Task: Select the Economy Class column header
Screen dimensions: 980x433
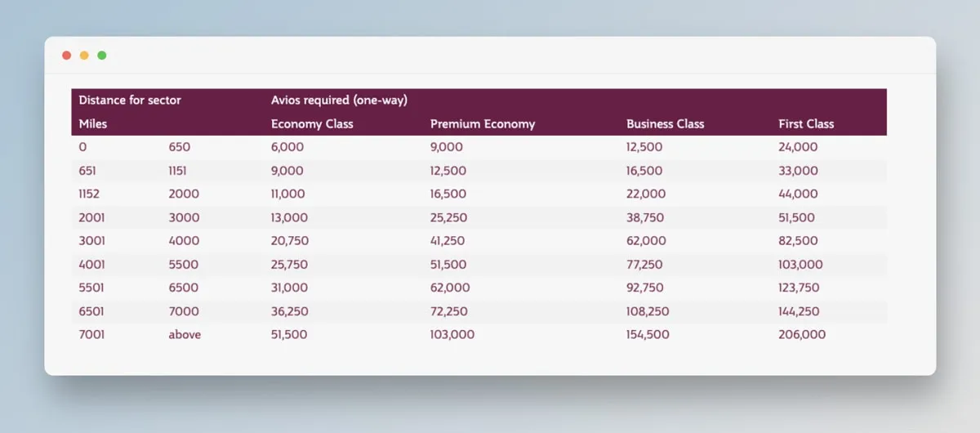Action: (312, 124)
